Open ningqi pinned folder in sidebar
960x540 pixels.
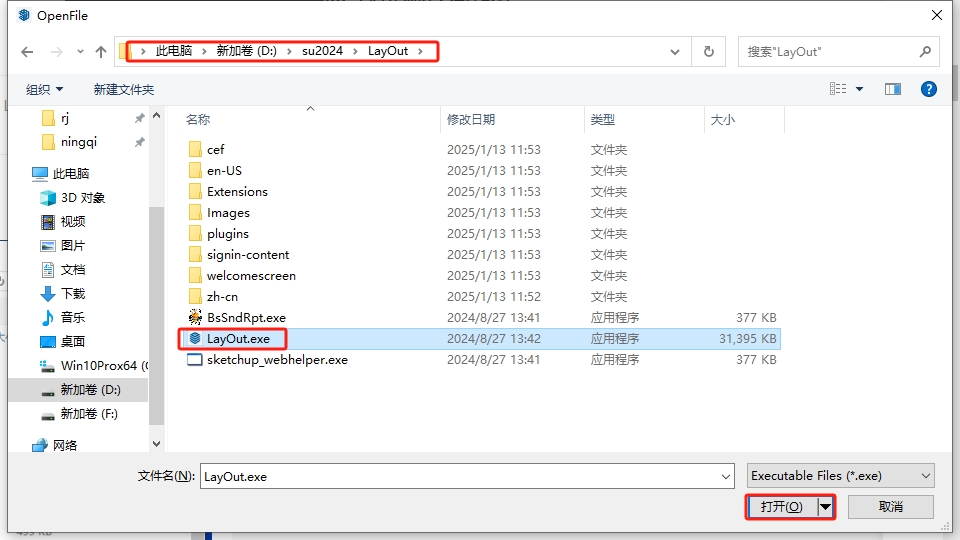(x=78, y=141)
